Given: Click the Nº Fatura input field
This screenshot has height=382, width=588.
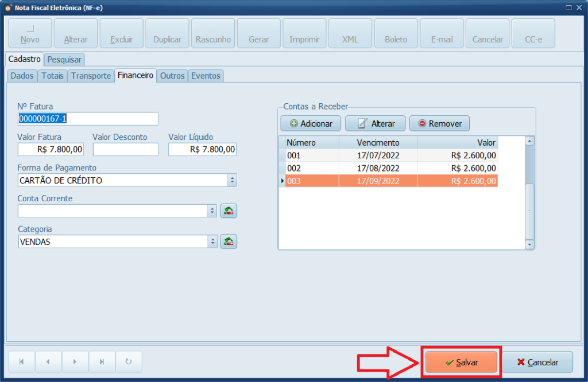Looking at the screenshot, I should pos(88,119).
